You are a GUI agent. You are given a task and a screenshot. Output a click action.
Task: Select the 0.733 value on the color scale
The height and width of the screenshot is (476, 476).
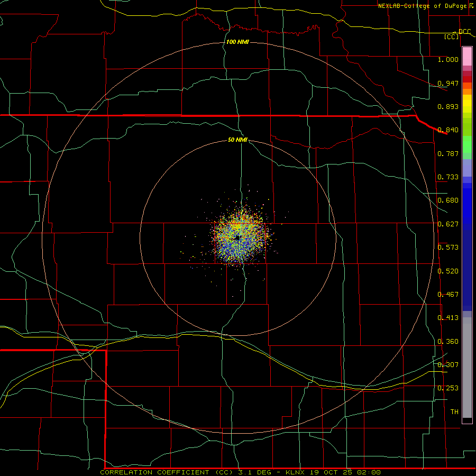click(448, 177)
